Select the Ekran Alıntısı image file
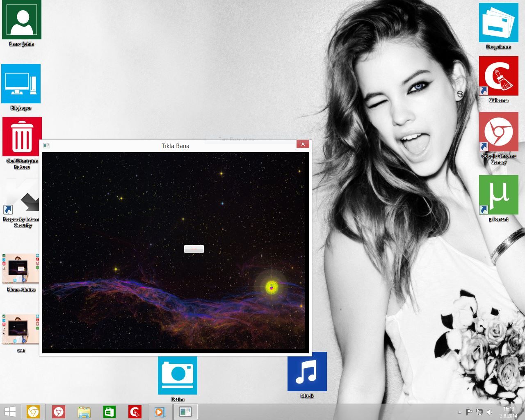Screen dimensions: 525x420 (21, 268)
